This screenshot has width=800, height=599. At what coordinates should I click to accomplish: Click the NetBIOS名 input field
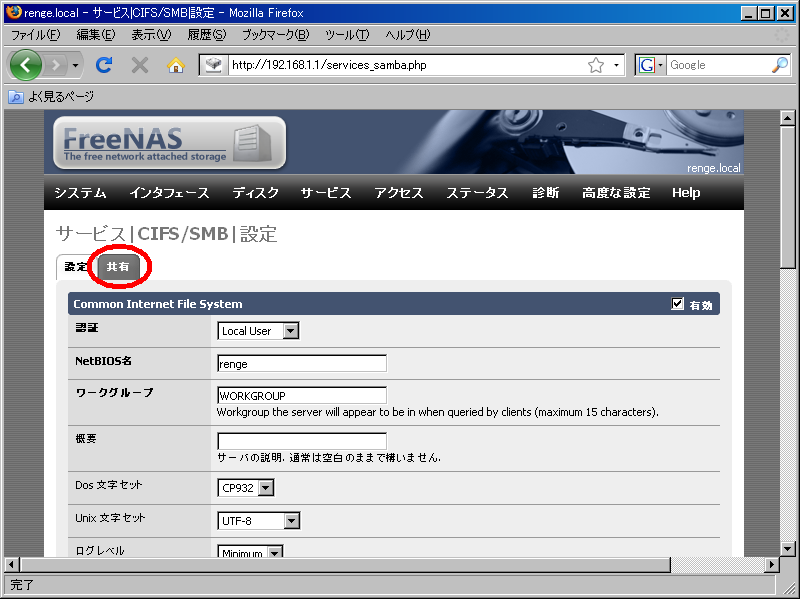[x=302, y=364]
